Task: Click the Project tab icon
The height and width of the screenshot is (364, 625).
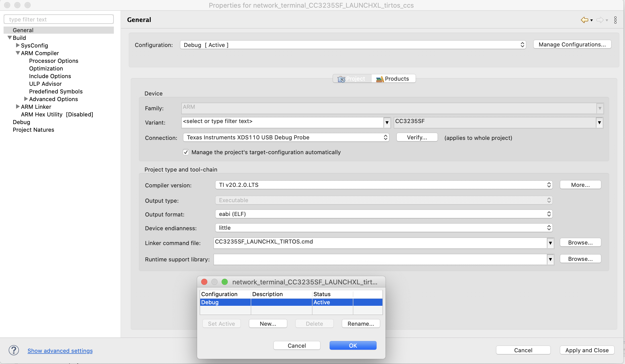Action: click(341, 79)
